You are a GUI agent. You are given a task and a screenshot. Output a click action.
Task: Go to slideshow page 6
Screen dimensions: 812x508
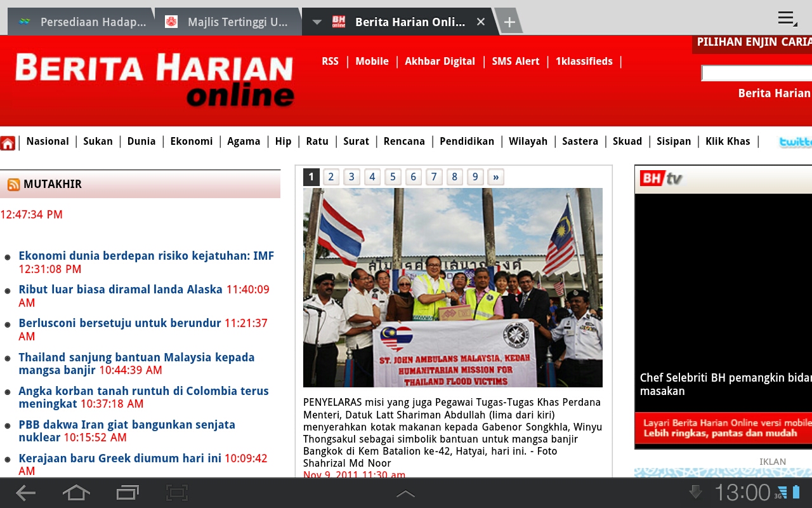tap(414, 177)
